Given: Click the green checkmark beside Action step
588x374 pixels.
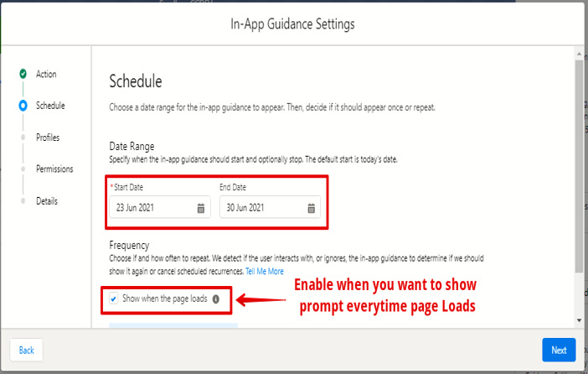Looking at the screenshot, I should (23, 74).
